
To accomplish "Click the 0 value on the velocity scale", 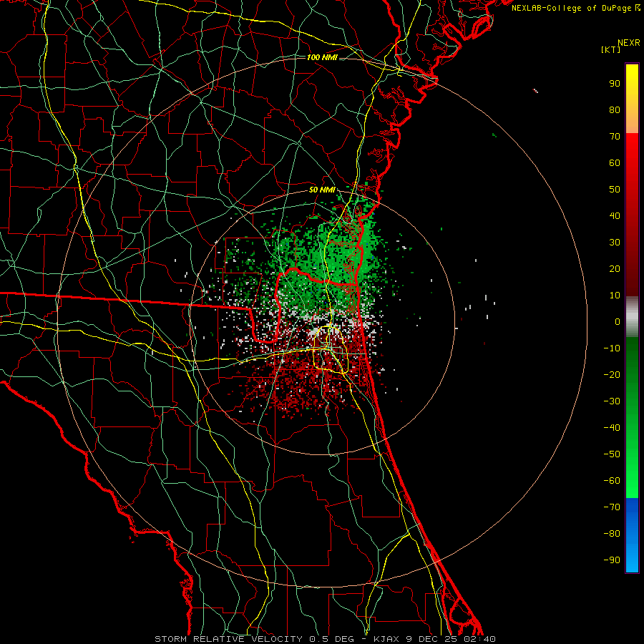I will 618,321.
